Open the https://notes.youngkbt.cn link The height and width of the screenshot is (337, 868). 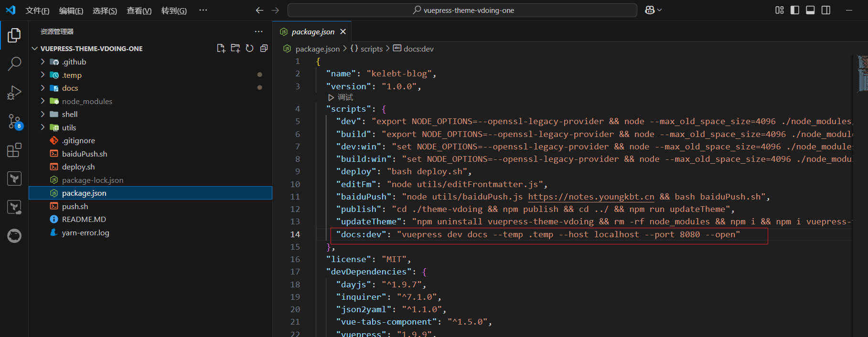(x=591, y=197)
